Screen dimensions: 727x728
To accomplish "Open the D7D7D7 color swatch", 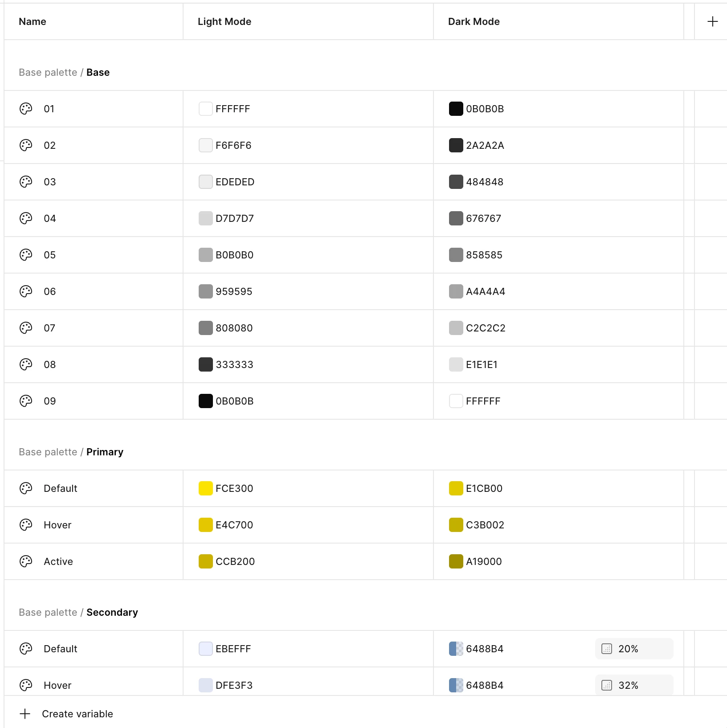I will coord(205,218).
